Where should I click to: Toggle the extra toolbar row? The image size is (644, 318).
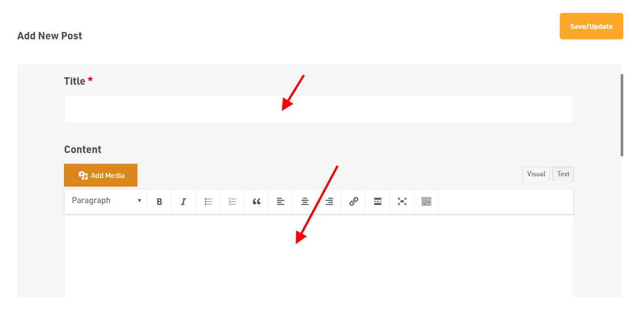427,201
